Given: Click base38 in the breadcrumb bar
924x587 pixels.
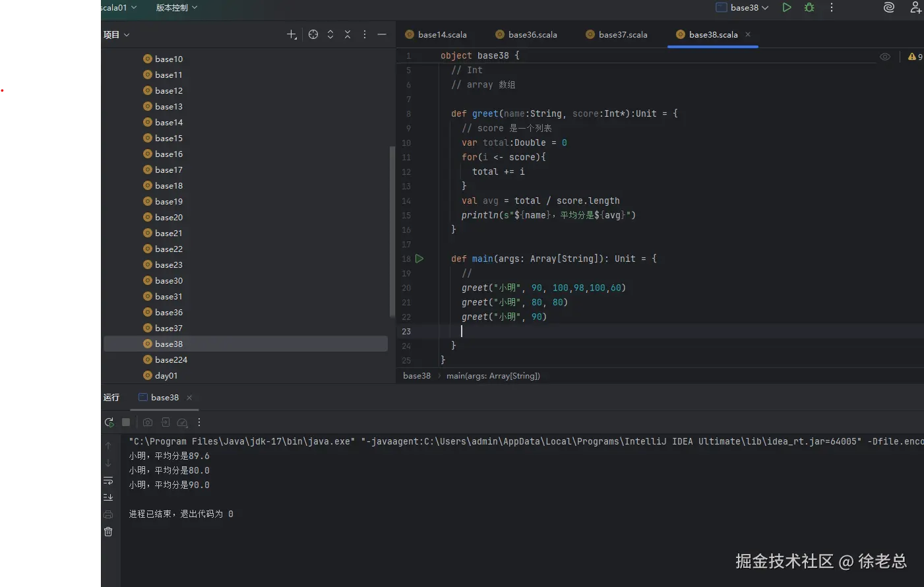Looking at the screenshot, I should 417,376.
